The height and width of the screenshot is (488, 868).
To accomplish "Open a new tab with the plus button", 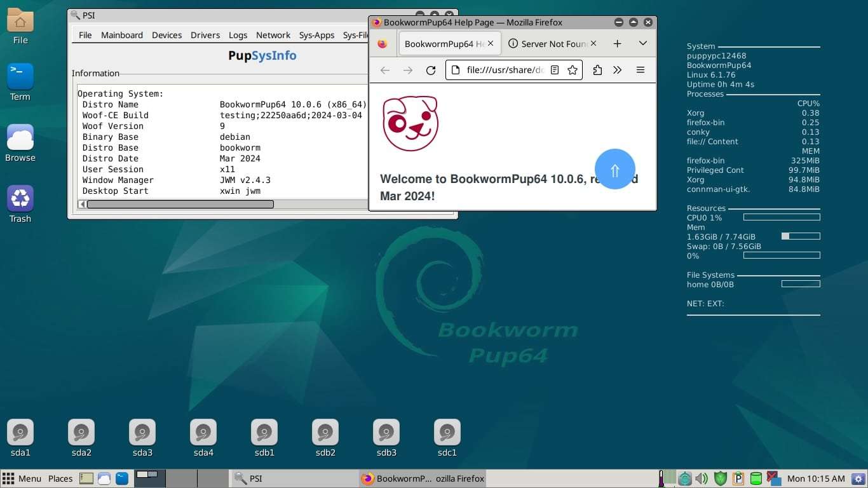I will click(x=617, y=43).
